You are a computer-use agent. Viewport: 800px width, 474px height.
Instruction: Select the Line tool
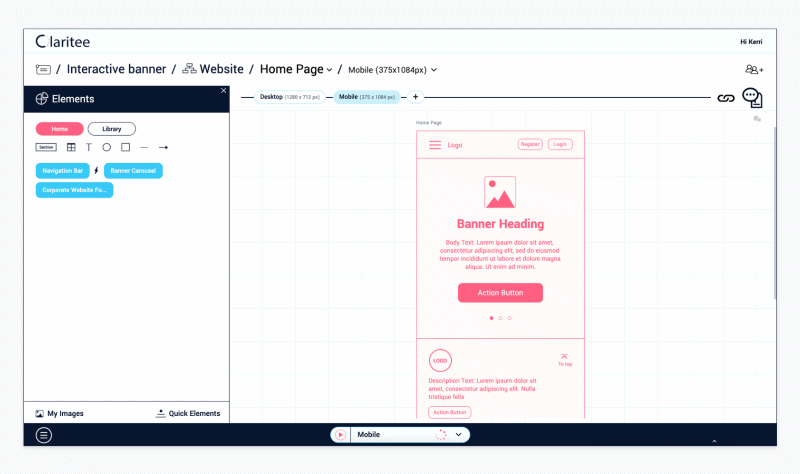(x=144, y=147)
